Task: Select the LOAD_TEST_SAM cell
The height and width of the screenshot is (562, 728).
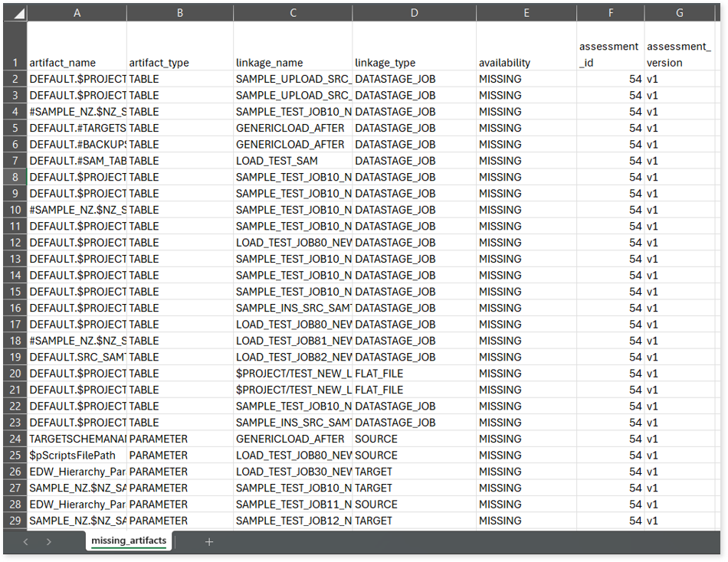Action: pos(293,161)
